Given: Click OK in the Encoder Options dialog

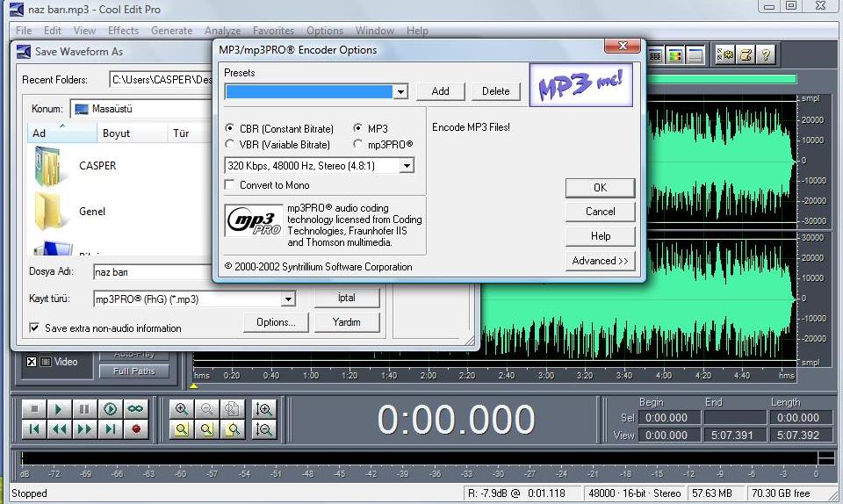Looking at the screenshot, I should click(600, 188).
